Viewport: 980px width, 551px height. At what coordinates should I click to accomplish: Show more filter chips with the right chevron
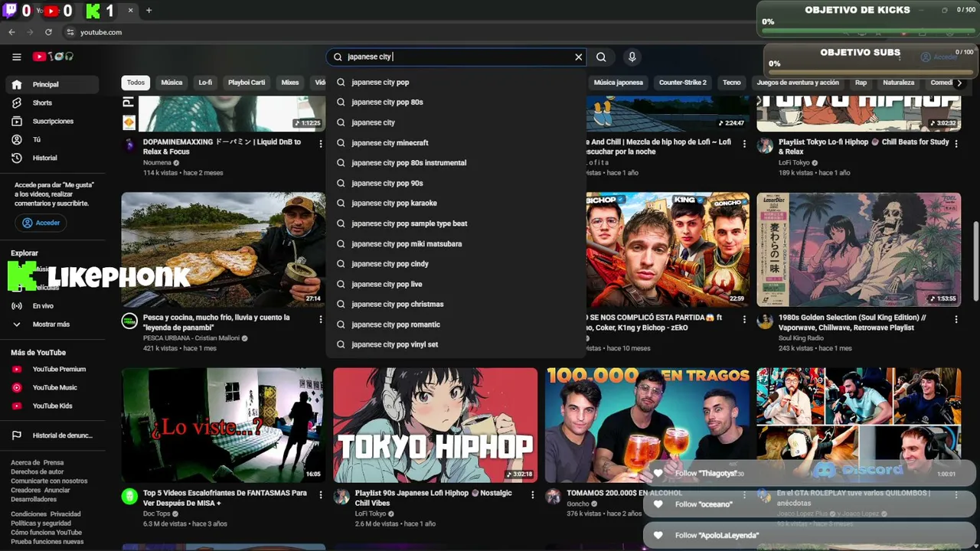959,83
